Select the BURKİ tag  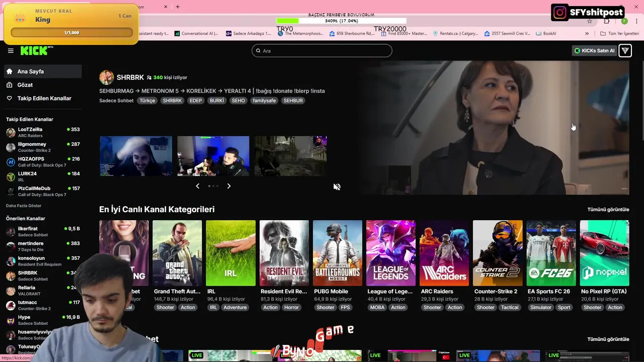(x=217, y=101)
